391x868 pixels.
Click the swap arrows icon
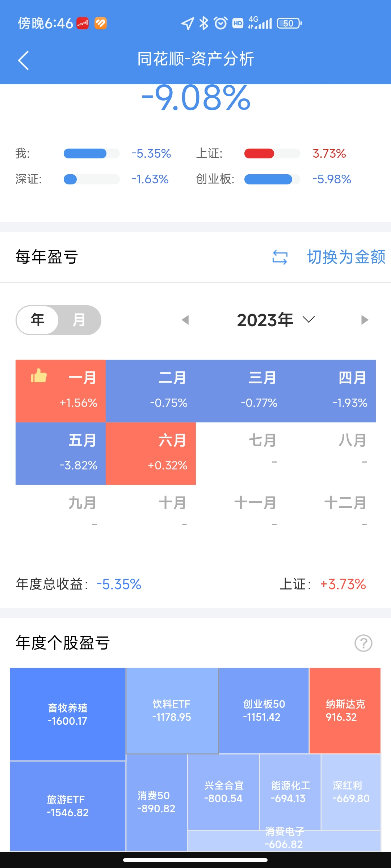280,257
